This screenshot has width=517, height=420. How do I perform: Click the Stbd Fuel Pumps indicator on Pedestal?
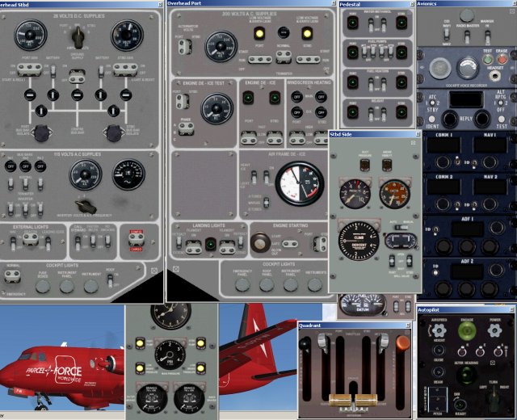click(401, 52)
